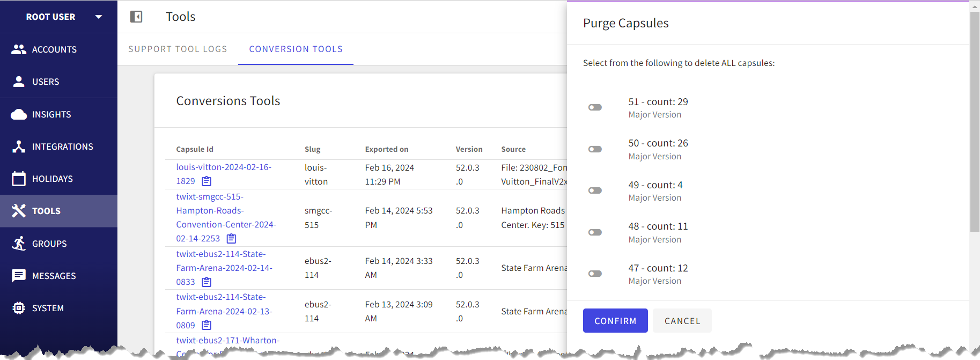This screenshot has width=980, height=360.
Task: Click the Version column header
Action: coord(469,149)
